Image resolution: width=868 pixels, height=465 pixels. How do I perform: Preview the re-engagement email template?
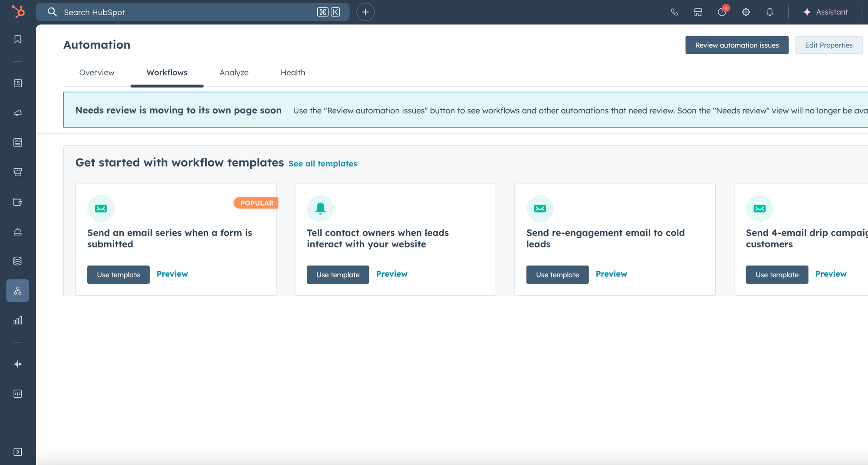pyautogui.click(x=612, y=274)
